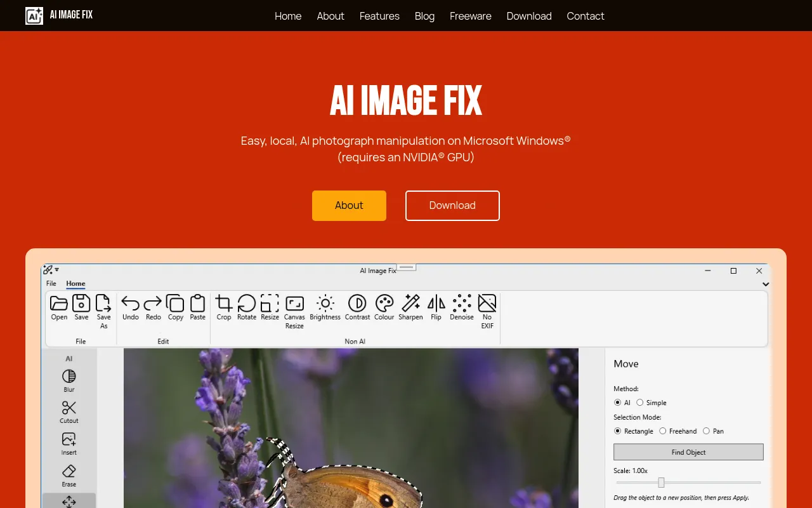Open the Colour palette tool
This screenshot has width=812, height=508.
pyautogui.click(x=384, y=307)
